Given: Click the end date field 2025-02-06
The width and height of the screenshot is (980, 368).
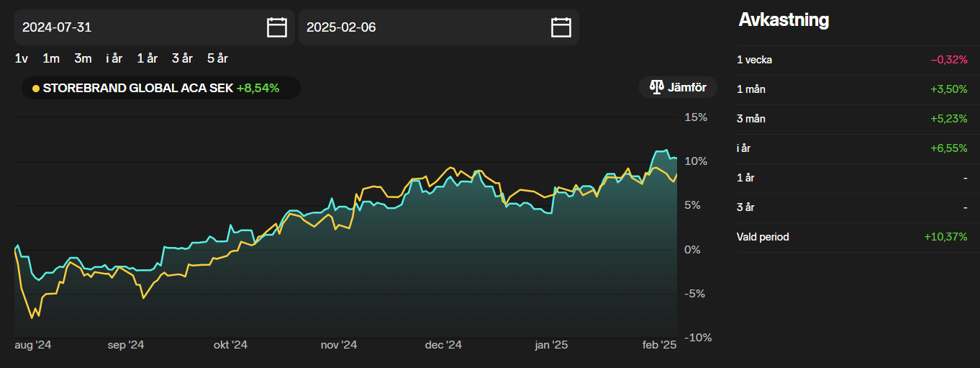Looking at the screenshot, I should tap(421, 27).
